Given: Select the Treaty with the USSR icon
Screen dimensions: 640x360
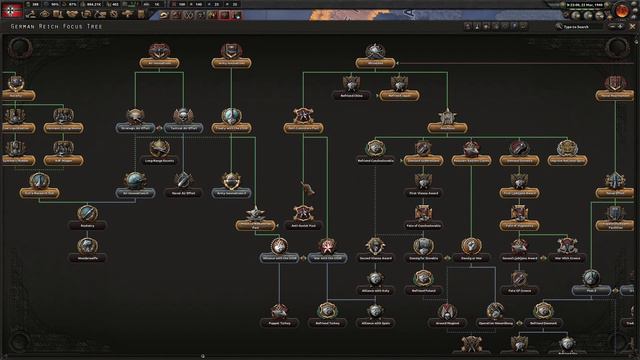Looking at the screenshot, I should pyautogui.click(x=231, y=116).
